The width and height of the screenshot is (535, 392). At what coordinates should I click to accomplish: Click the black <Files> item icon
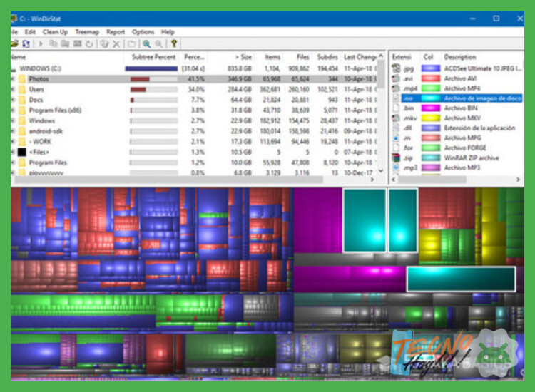point(22,152)
